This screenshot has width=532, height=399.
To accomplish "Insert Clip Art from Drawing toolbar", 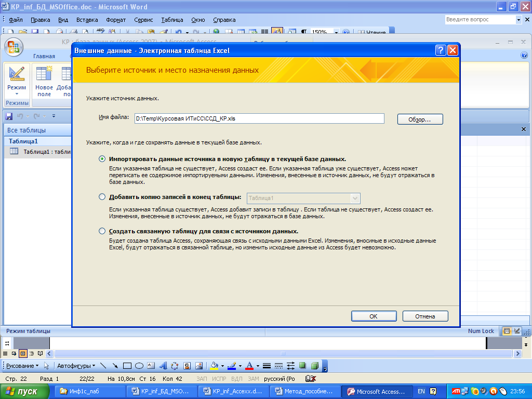I will 187,366.
